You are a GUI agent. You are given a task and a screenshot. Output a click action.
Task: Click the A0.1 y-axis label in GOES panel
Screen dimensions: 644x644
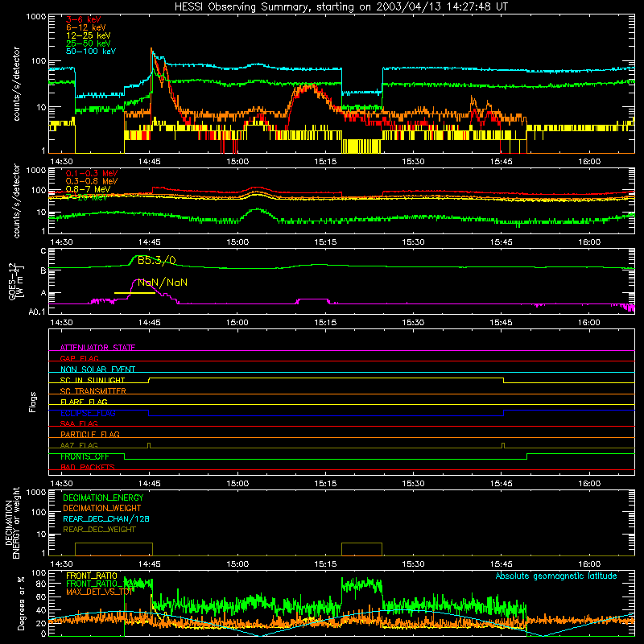[x=37, y=312]
